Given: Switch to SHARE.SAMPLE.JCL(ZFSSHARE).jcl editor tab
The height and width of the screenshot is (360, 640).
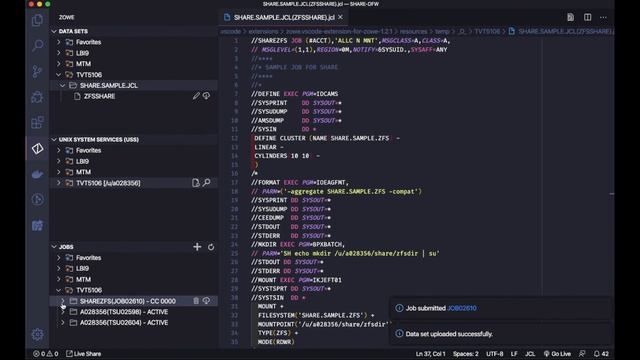Looking at the screenshot, I should 283,17.
